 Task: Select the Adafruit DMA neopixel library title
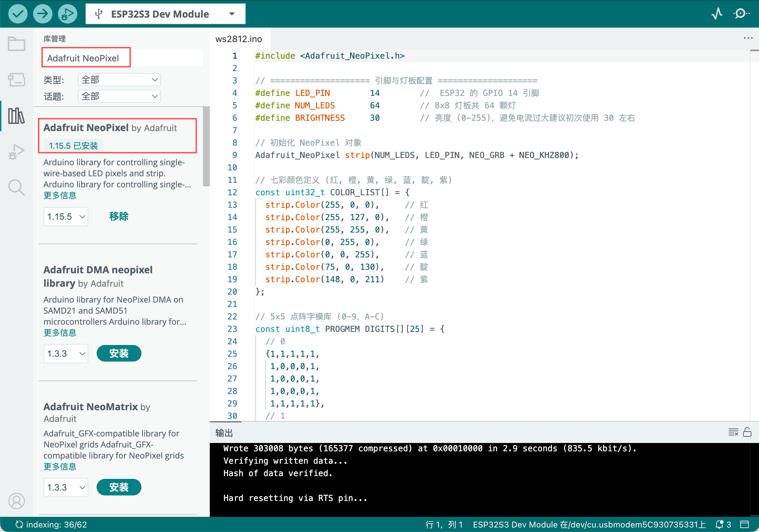[98, 276]
